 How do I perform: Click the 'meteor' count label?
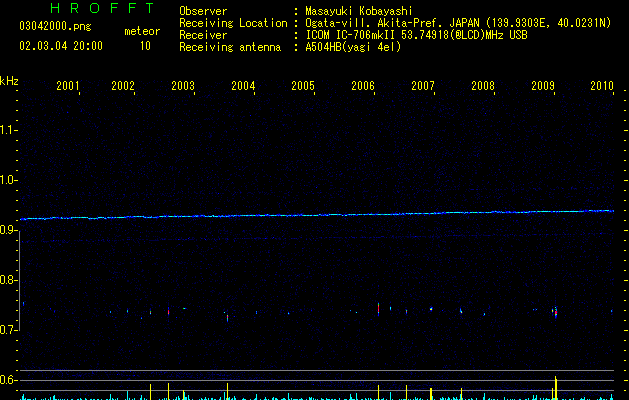click(x=142, y=31)
